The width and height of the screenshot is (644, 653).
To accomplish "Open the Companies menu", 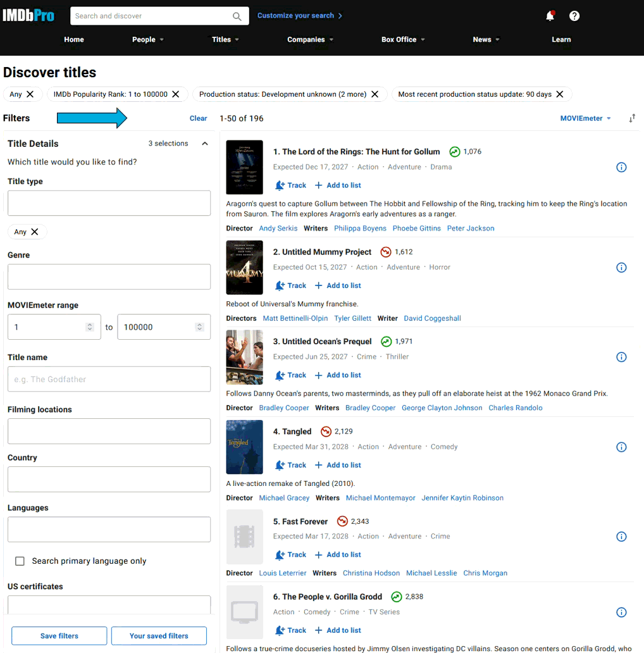I will click(x=310, y=40).
